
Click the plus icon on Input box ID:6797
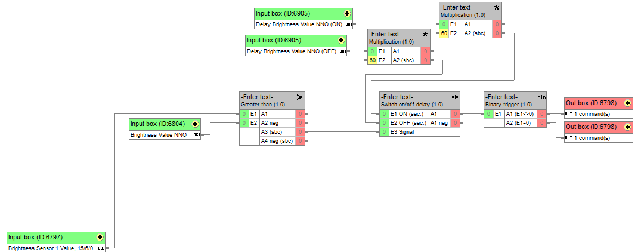click(100, 237)
